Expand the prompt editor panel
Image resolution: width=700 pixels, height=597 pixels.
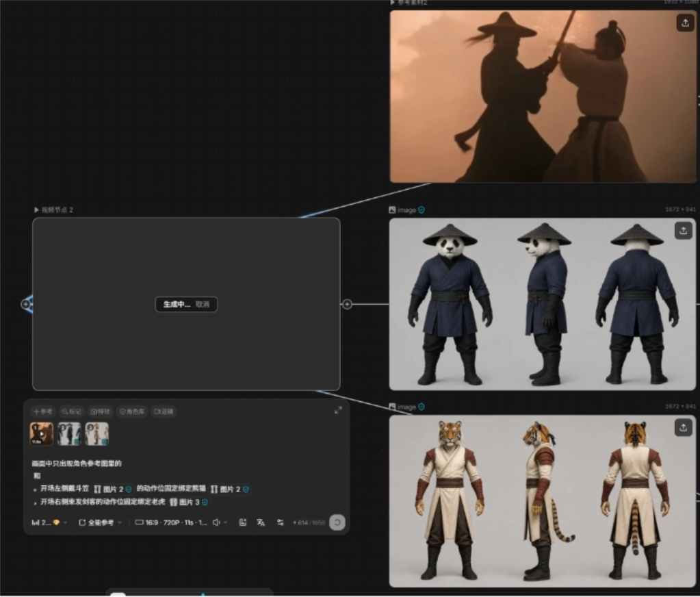(x=339, y=410)
